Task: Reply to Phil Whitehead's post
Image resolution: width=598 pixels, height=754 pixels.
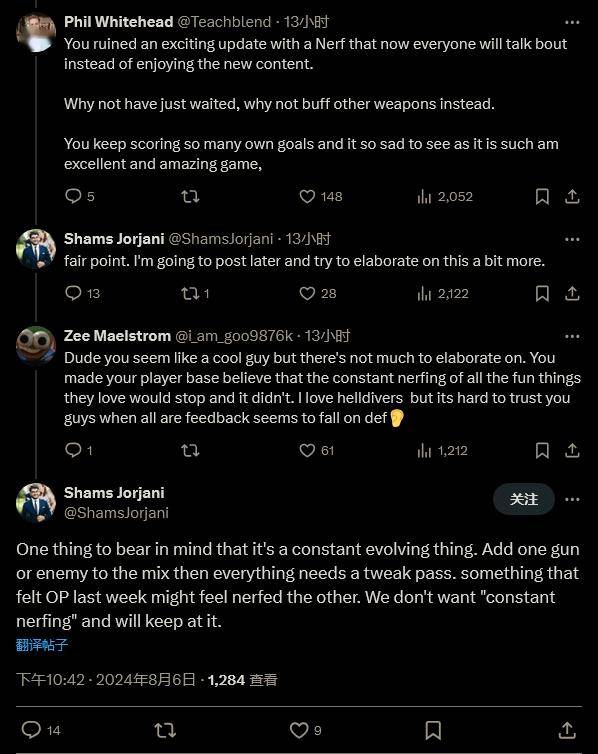Action: (80, 196)
